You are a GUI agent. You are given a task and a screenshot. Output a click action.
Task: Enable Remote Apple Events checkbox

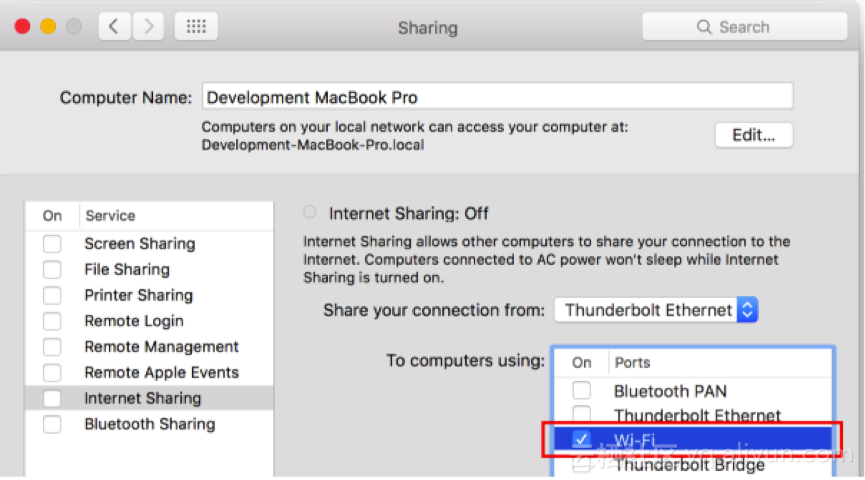click(x=52, y=372)
